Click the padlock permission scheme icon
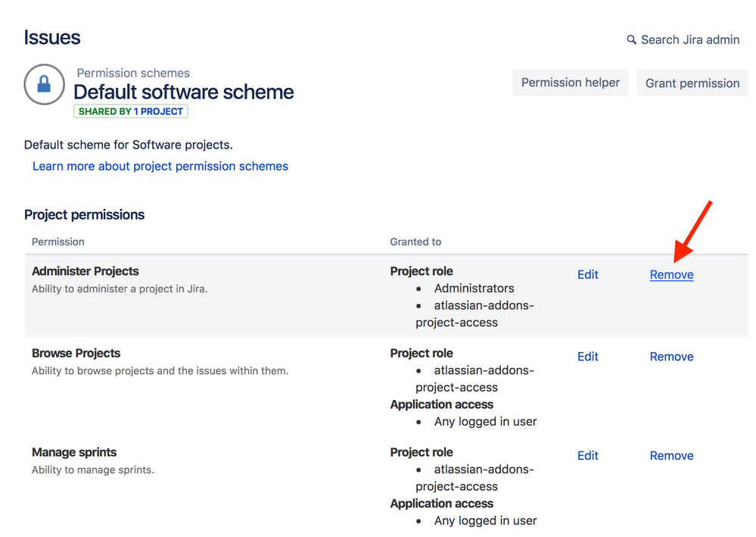This screenshot has height=537, width=756. point(44,84)
